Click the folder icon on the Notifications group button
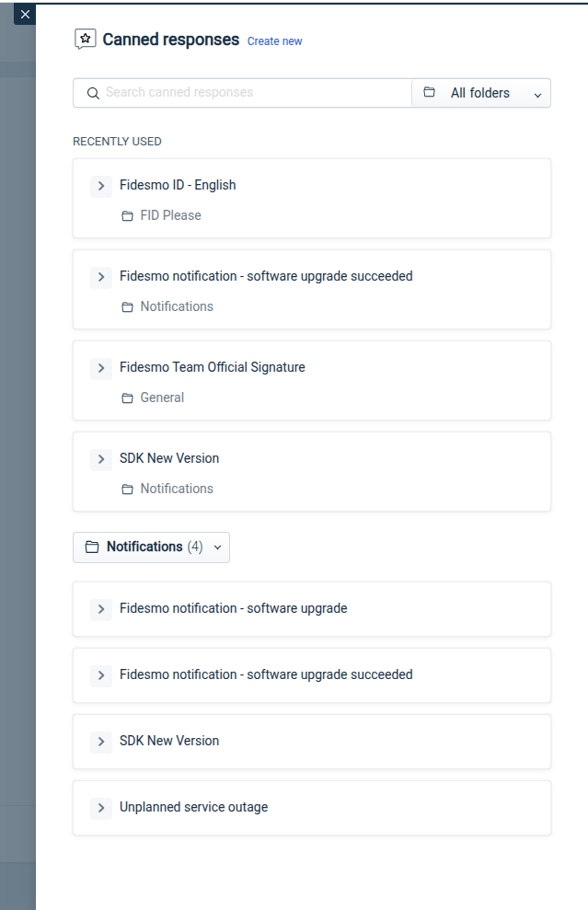The width and height of the screenshot is (588, 910). [x=92, y=547]
